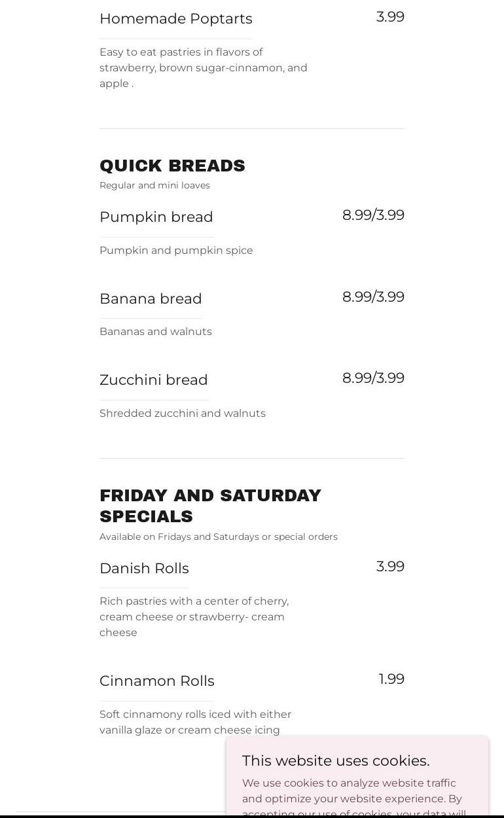Click 'Pumpkin and pumpkin spice' description
This screenshot has width=504, height=818.
coord(176,250)
